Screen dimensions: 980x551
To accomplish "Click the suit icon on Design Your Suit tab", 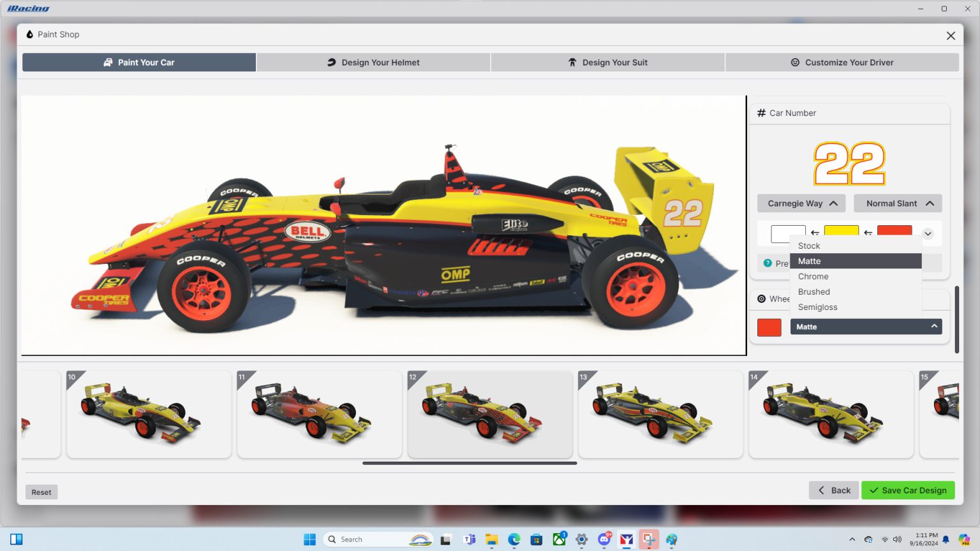I will (572, 62).
